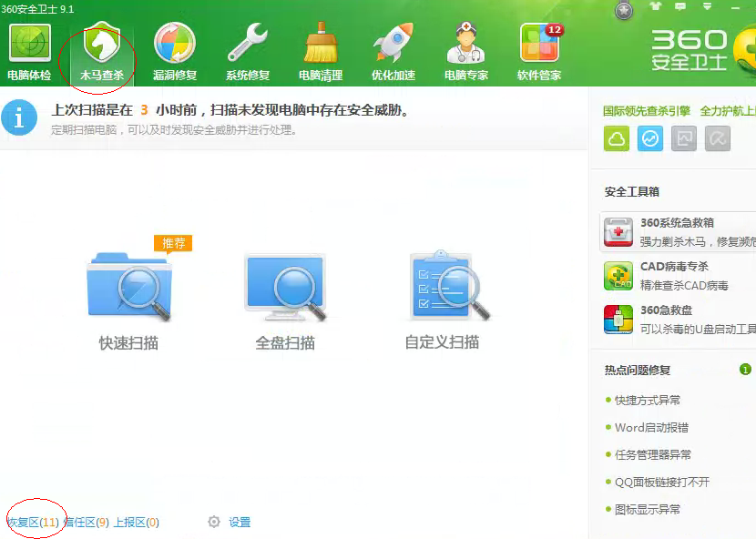This screenshot has height=539, width=756.
Task: Click the blue info icon beside scan status
Action: [19, 117]
